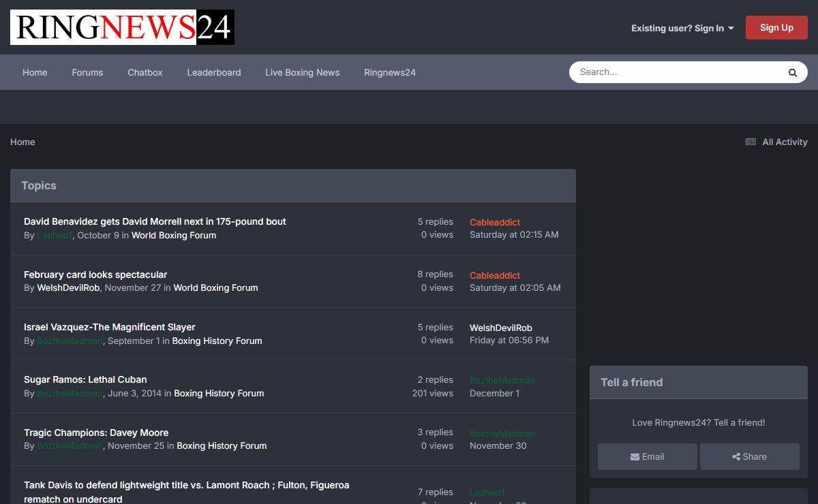View author WelshDevilRob of February card topic
Image resolution: width=818 pixels, height=504 pixels.
[69, 288]
